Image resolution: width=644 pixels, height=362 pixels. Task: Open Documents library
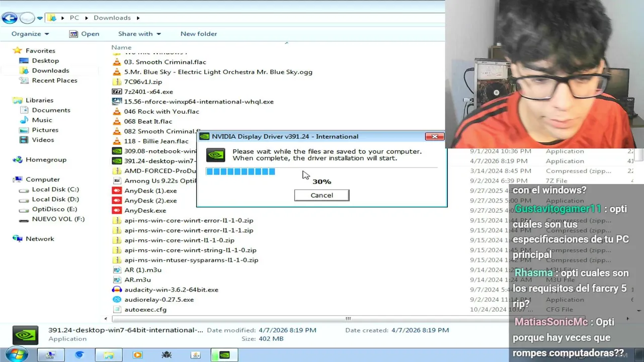(51, 110)
